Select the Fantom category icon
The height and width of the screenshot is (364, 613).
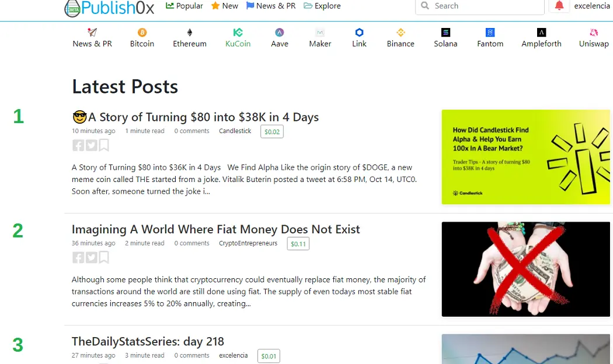click(x=490, y=33)
